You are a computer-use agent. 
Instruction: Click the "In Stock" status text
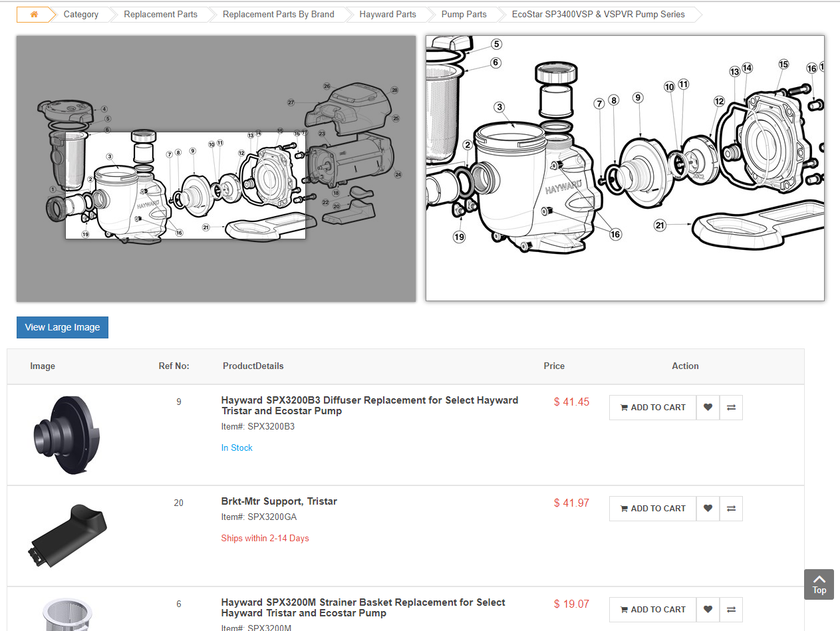click(237, 448)
